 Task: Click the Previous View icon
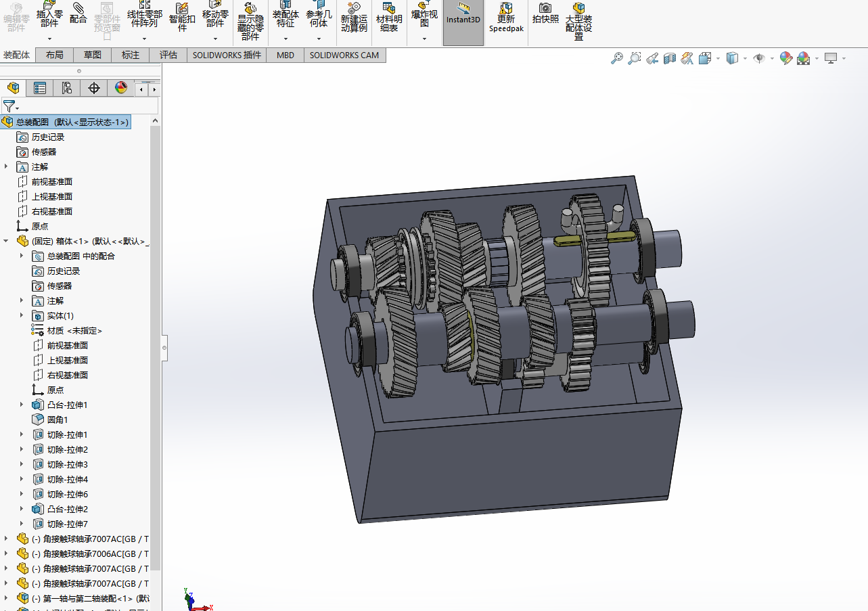coord(652,59)
